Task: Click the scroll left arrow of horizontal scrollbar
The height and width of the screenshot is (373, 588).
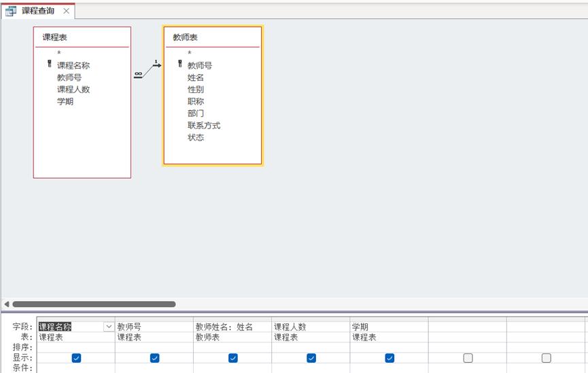Action: point(6,304)
